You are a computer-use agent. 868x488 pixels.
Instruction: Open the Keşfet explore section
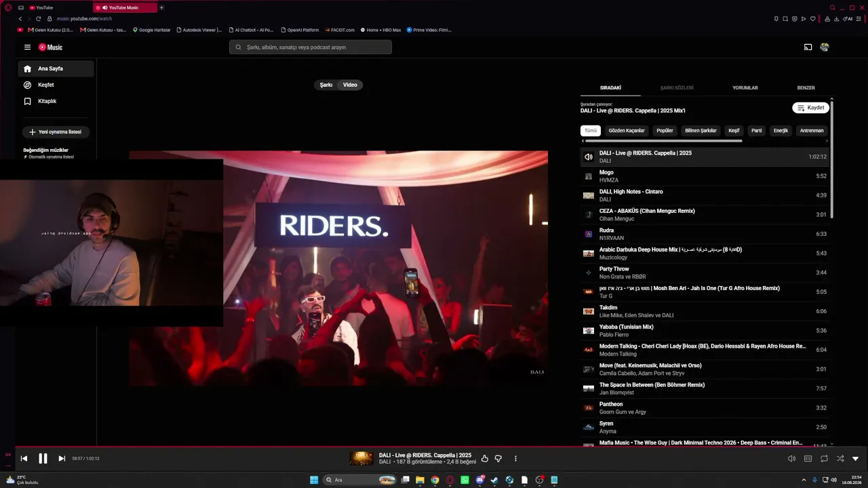click(x=56, y=85)
